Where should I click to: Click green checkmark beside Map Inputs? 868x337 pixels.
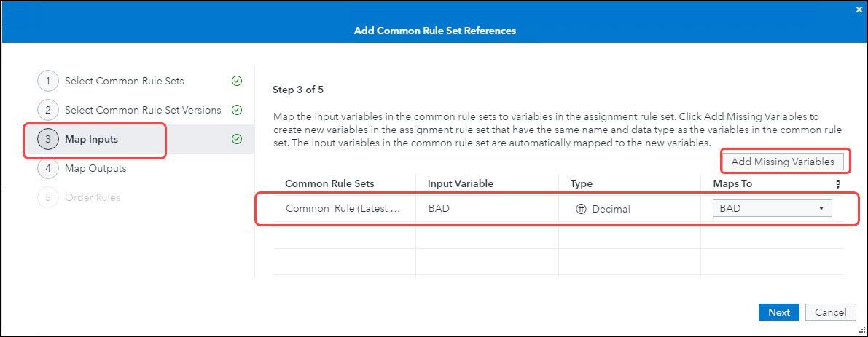click(236, 139)
